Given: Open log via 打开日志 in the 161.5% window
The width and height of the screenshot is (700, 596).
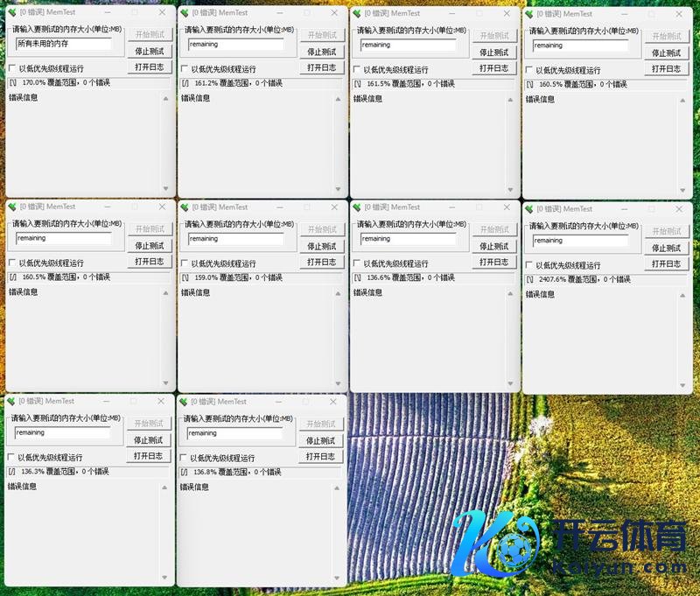Looking at the screenshot, I should 493,67.
